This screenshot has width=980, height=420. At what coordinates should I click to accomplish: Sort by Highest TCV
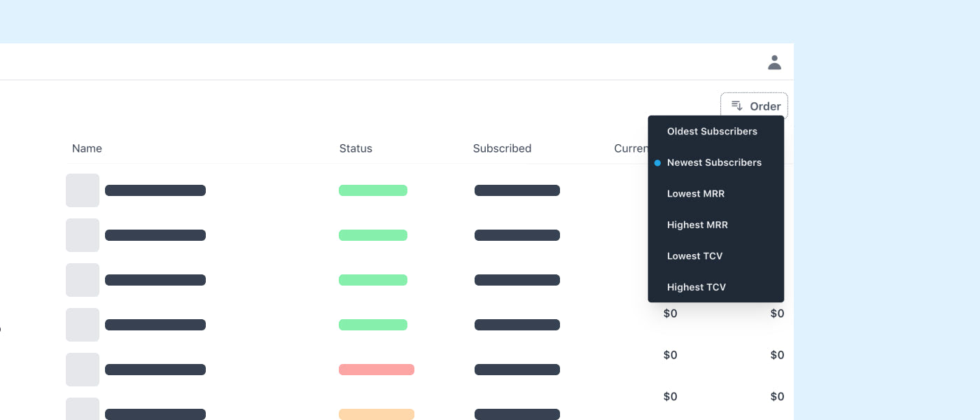(x=696, y=287)
